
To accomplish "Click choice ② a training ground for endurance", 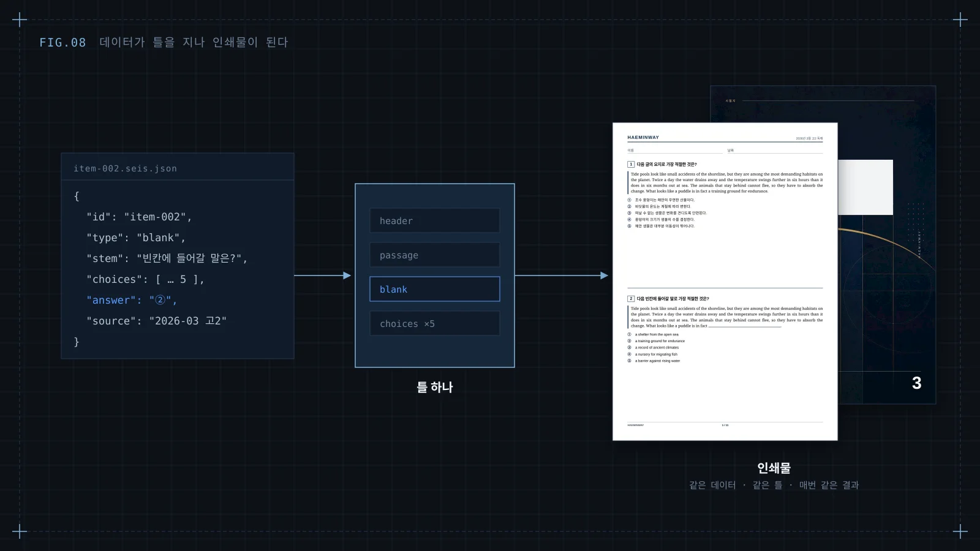I will point(656,341).
